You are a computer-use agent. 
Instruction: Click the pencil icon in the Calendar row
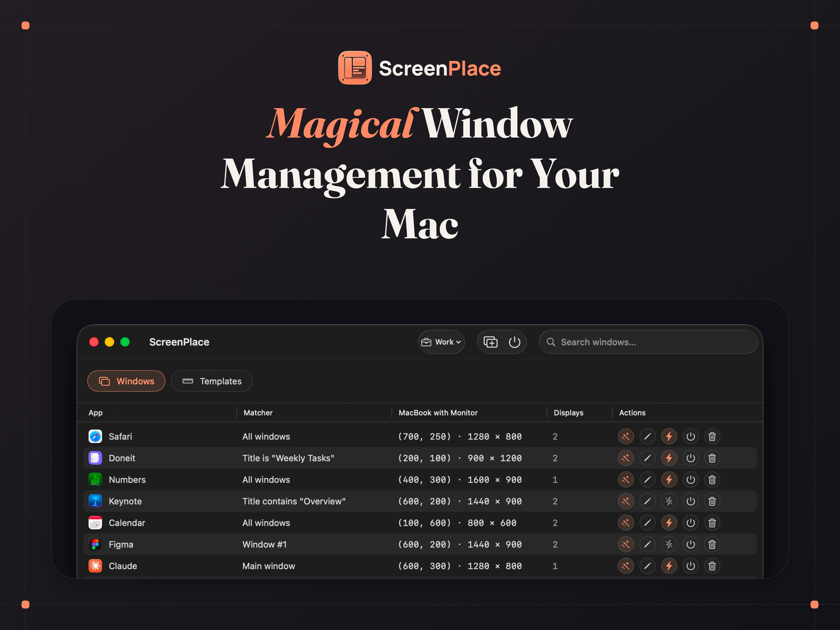click(x=648, y=523)
